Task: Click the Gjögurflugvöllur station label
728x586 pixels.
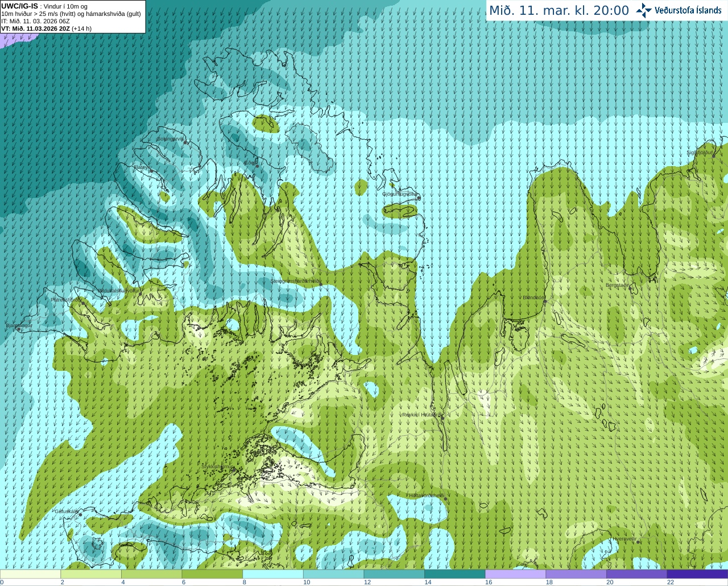Action: [399, 194]
